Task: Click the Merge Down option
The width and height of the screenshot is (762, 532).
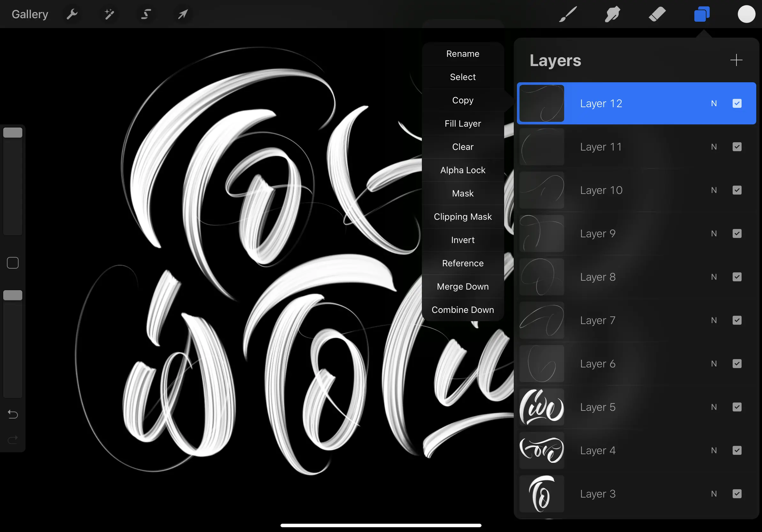Action: tap(463, 286)
